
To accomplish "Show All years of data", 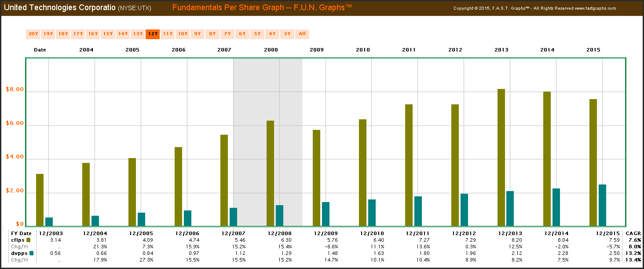I will pyautogui.click(x=302, y=34).
